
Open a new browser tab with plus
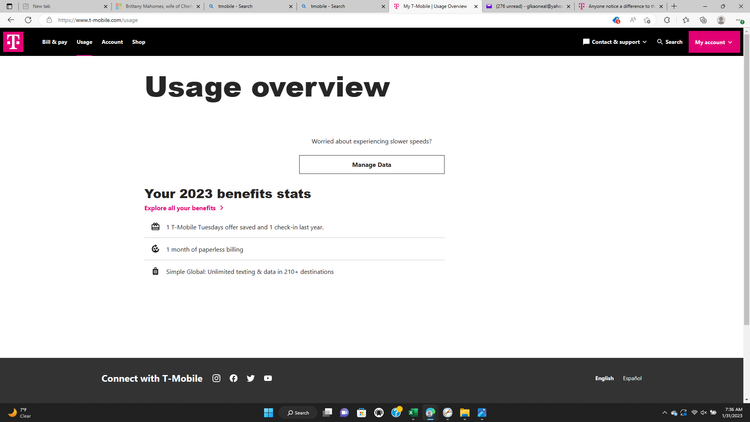674,6
